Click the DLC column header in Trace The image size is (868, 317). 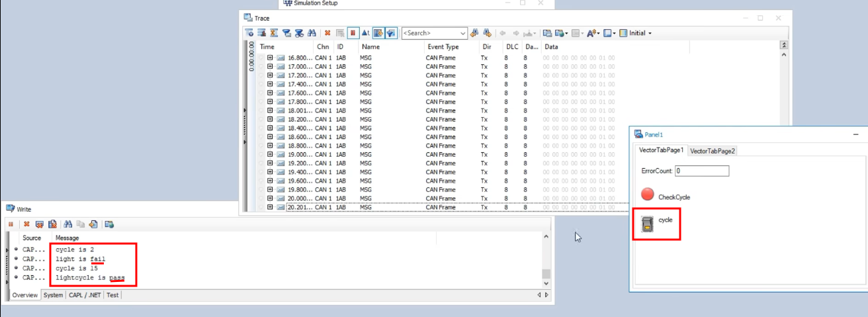point(513,47)
